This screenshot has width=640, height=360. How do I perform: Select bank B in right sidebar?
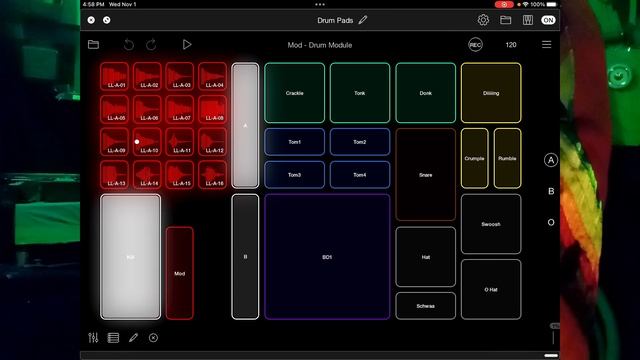point(551,191)
